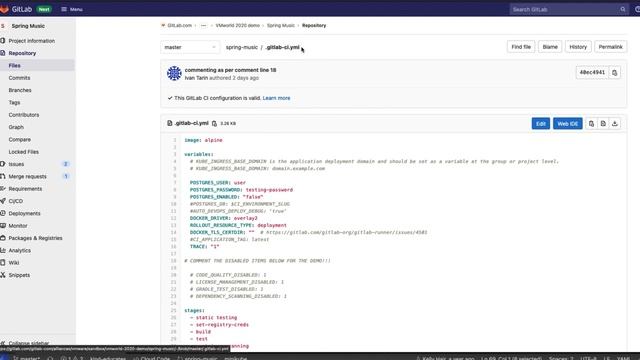Click the Find file button
Viewport: 640px width, 360px height.
pos(521,47)
